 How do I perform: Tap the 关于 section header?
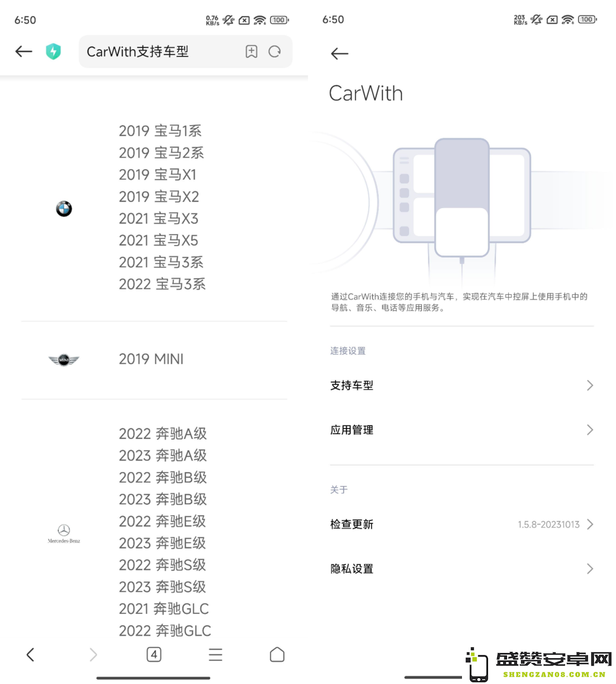pyautogui.click(x=339, y=489)
